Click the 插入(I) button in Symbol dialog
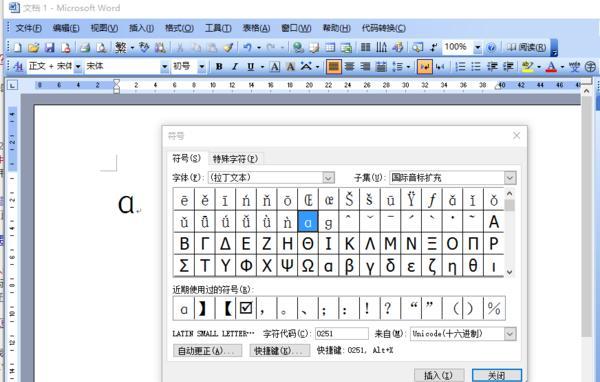This screenshot has height=382, width=600. tap(439, 375)
